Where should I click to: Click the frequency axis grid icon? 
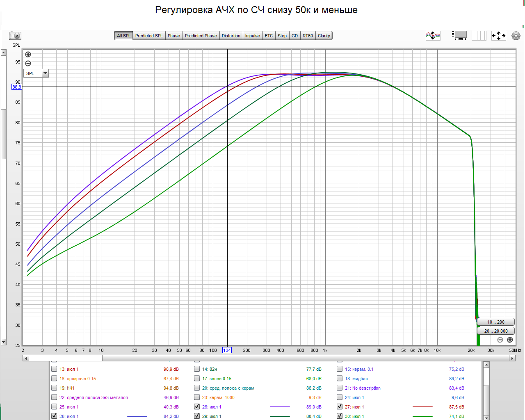click(x=479, y=36)
